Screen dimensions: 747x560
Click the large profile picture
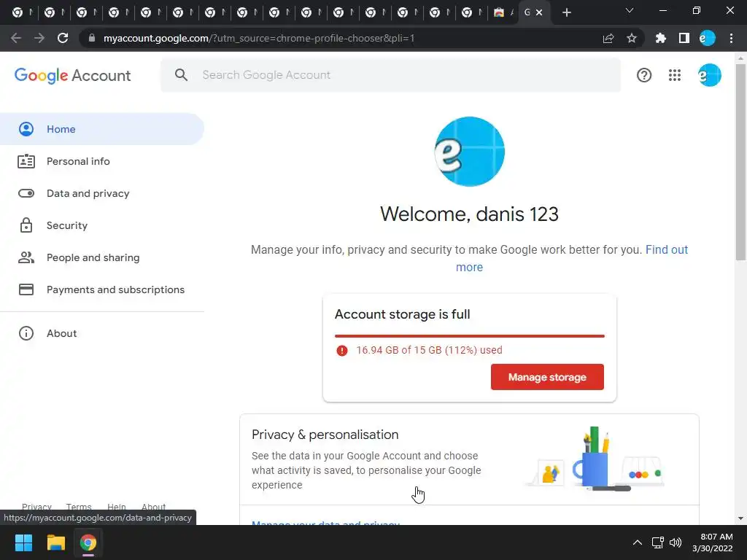coord(469,152)
